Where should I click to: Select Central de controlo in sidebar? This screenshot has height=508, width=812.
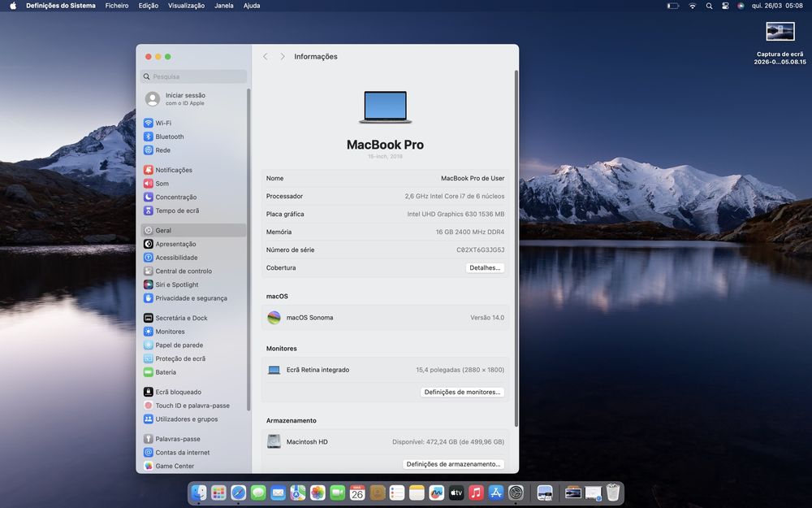pos(193,271)
